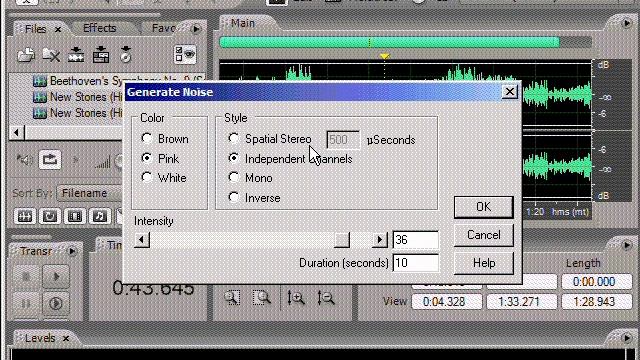Click the Intensity value field showing 36
The height and width of the screenshot is (360, 640).
[x=416, y=240]
